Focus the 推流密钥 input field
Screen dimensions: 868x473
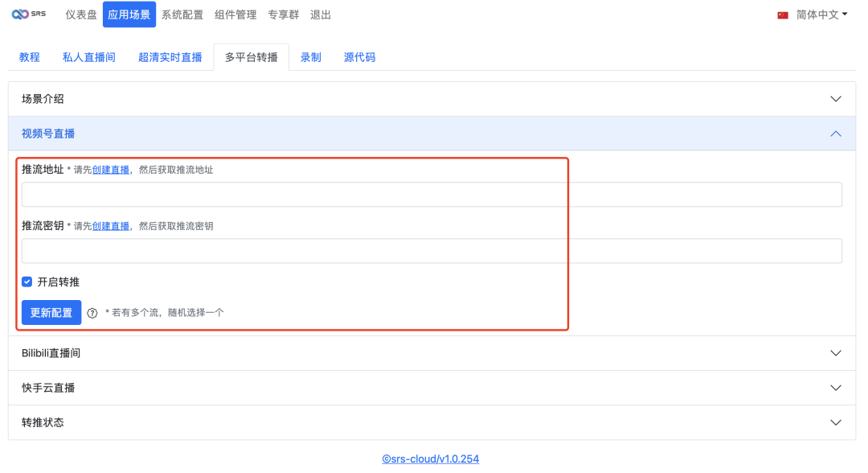pyautogui.click(x=432, y=251)
